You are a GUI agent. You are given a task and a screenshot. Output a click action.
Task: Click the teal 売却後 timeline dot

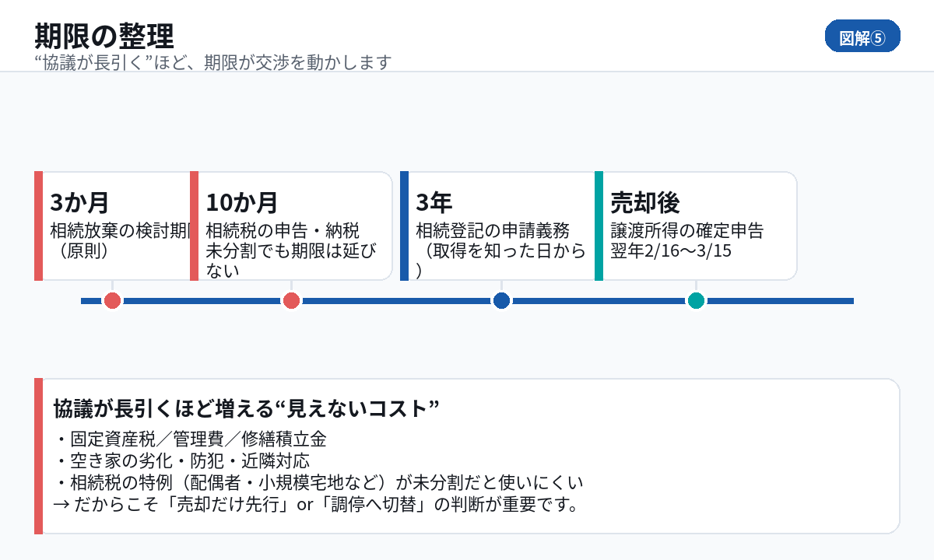point(696,301)
